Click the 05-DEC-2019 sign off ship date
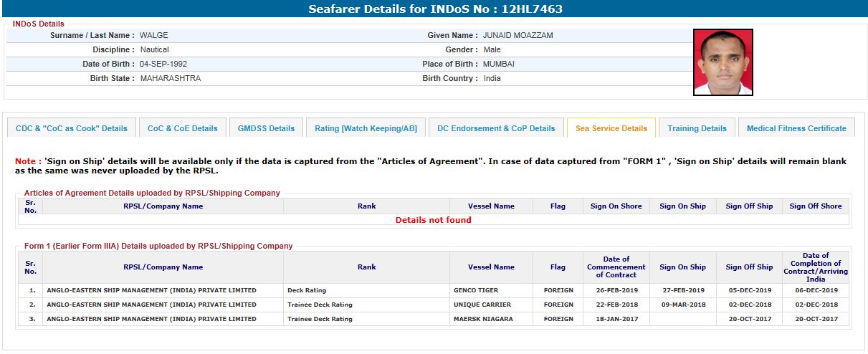868x354 pixels. [749, 290]
